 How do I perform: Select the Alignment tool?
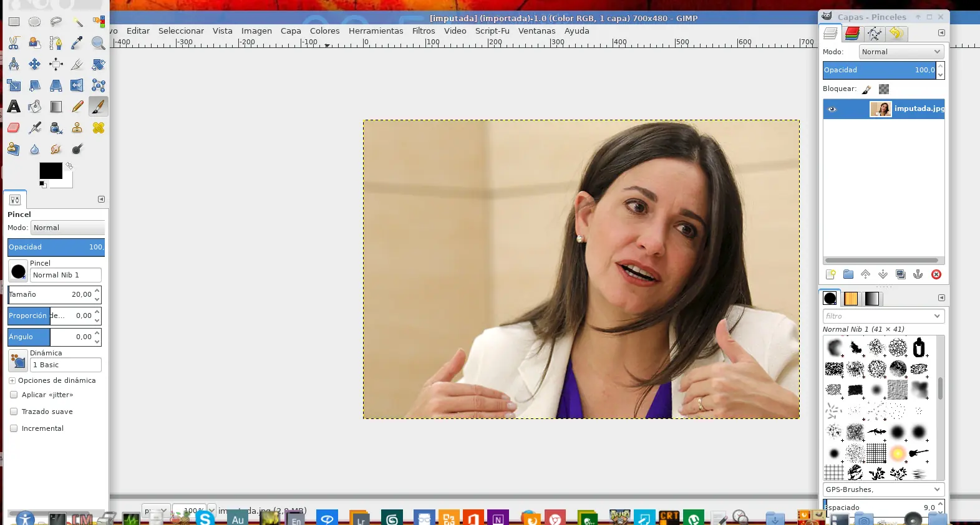[x=56, y=64]
